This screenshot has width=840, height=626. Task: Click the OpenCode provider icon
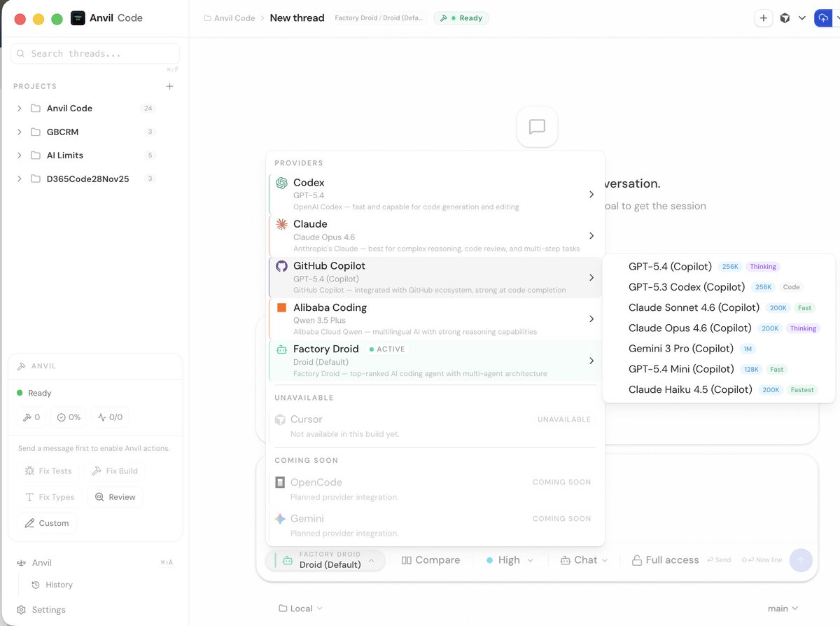click(x=280, y=482)
